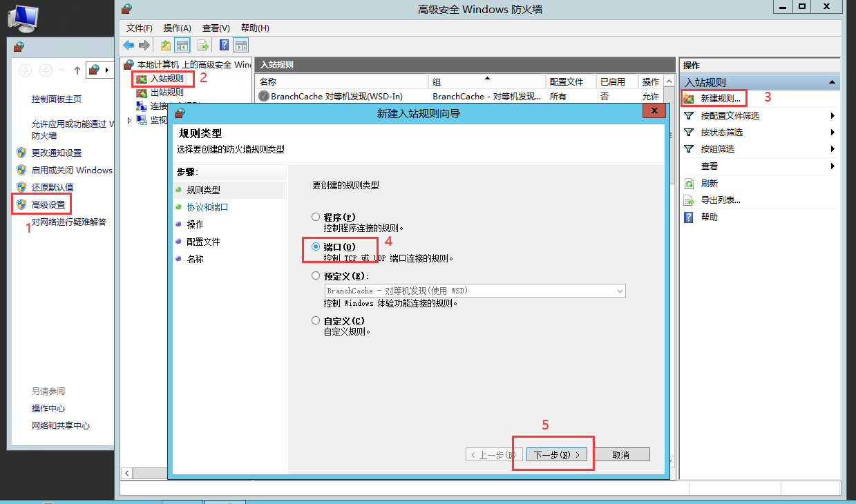Open the 允许应用或功能通过 firewall link
Viewport: 856px width, 504px height.
[73, 130]
